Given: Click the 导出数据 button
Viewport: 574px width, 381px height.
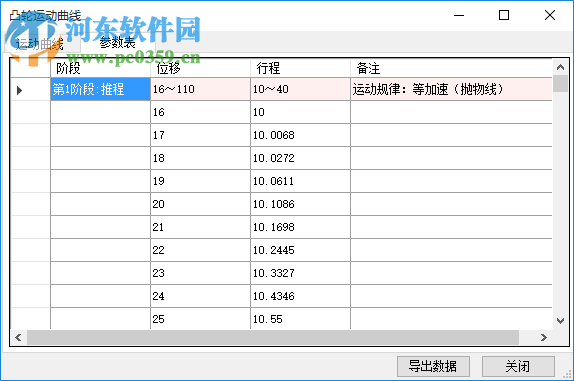Looking at the screenshot, I should [x=433, y=366].
